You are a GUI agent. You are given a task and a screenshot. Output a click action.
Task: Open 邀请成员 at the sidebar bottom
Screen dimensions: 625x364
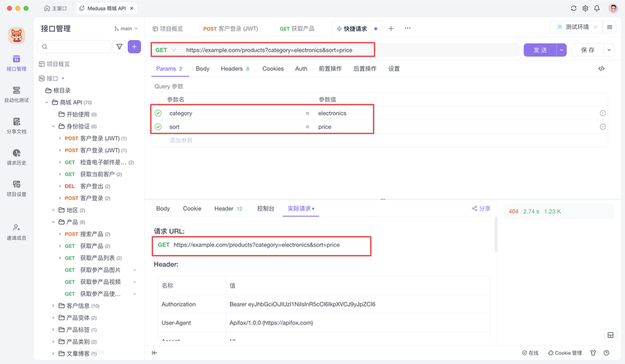16,232
